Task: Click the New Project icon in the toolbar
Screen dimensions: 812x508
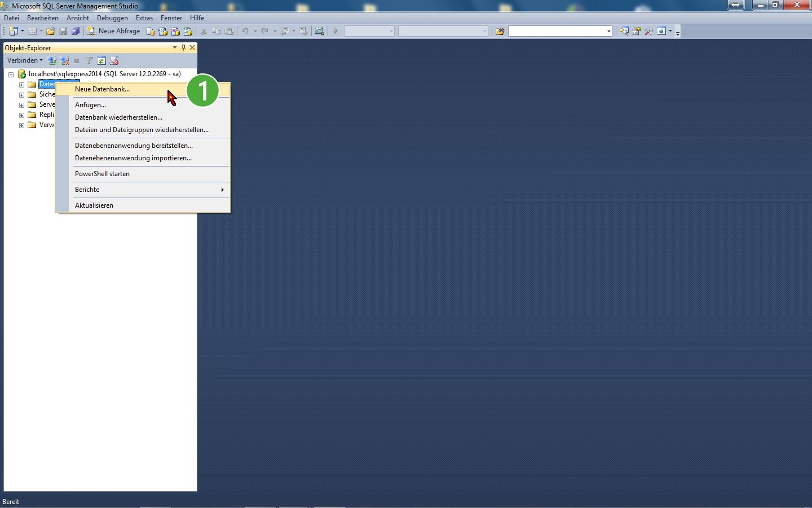Action: [x=14, y=31]
